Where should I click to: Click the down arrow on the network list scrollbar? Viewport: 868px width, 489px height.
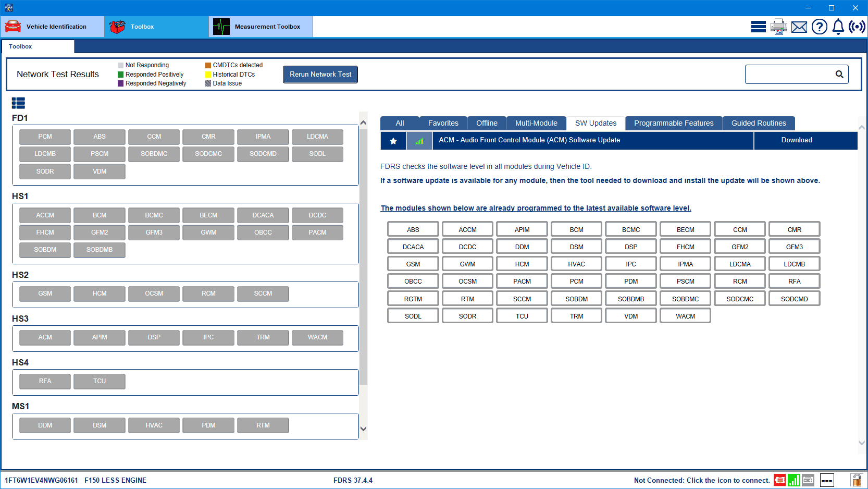(363, 427)
